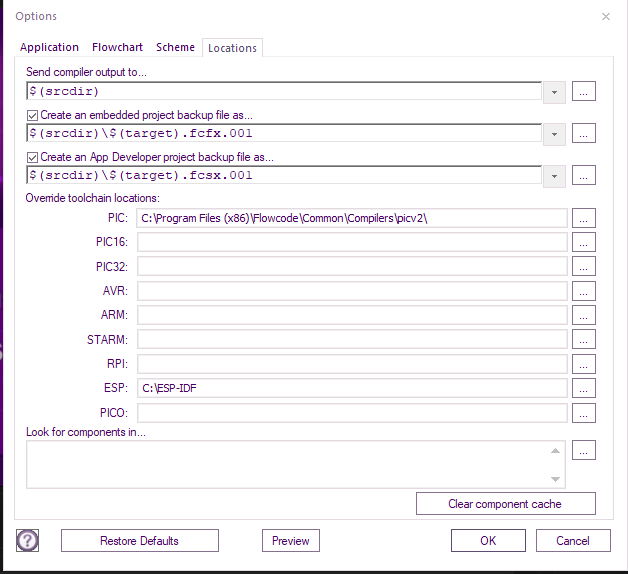Disable embedded project backup file checkbox
The width and height of the screenshot is (628, 574).
click(33, 116)
